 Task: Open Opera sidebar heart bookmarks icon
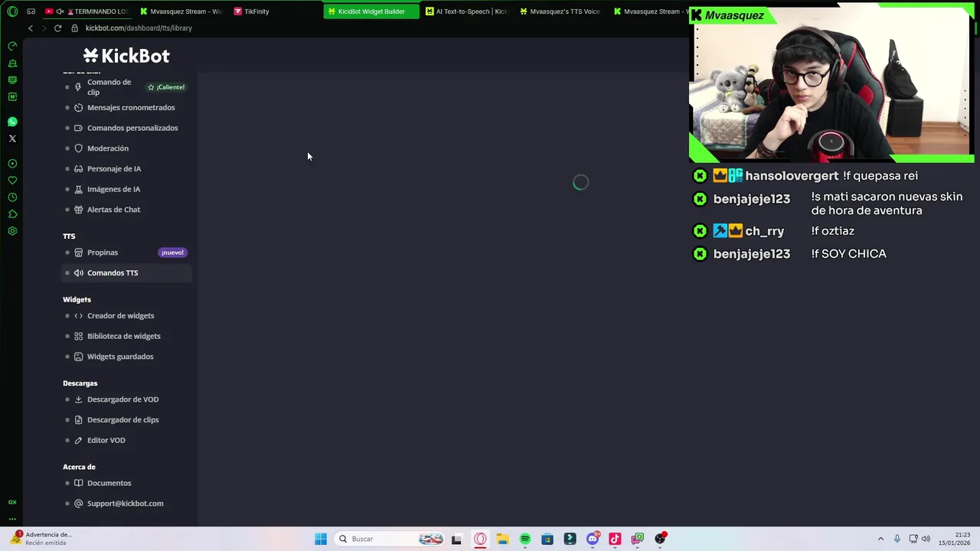tap(12, 181)
